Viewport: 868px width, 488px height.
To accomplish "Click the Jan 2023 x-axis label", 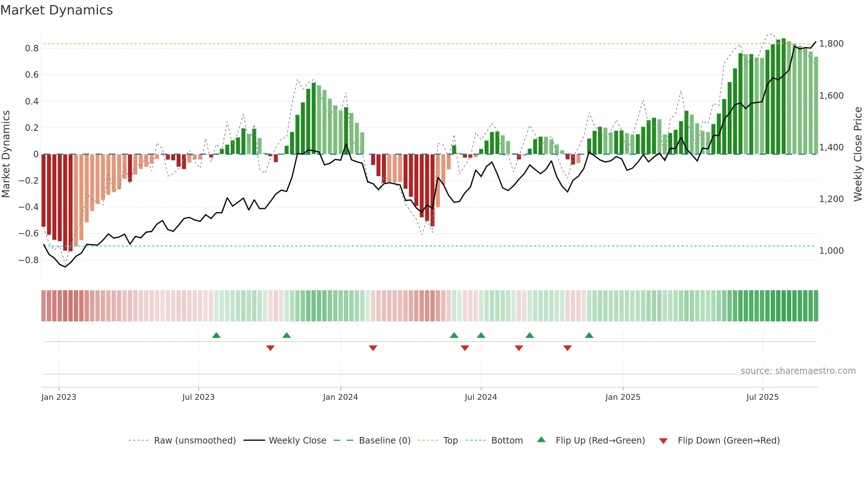I will coord(59,397).
